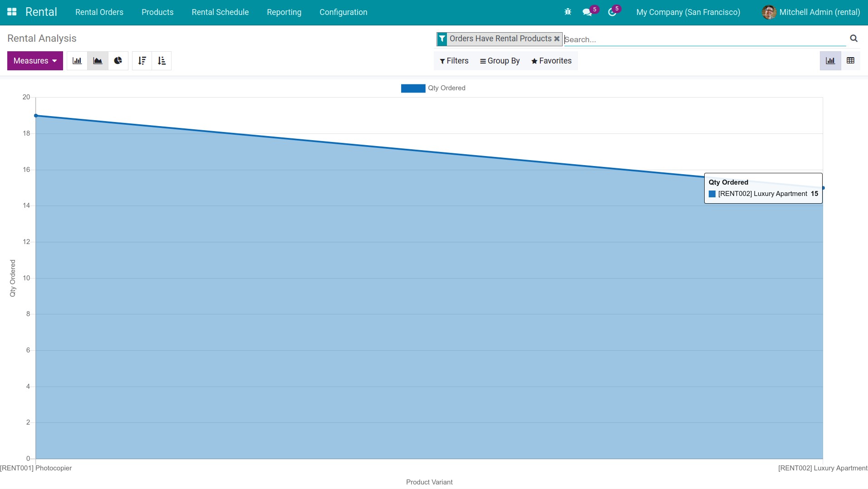The height and width of the screenshot is (489, 868).
Task: Open the conversations message icon
Action: [x=587, y=12]
